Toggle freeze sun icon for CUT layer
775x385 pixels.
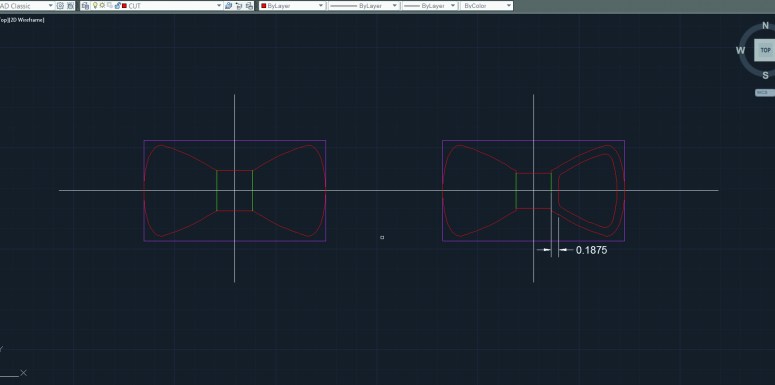coord(102,5)
